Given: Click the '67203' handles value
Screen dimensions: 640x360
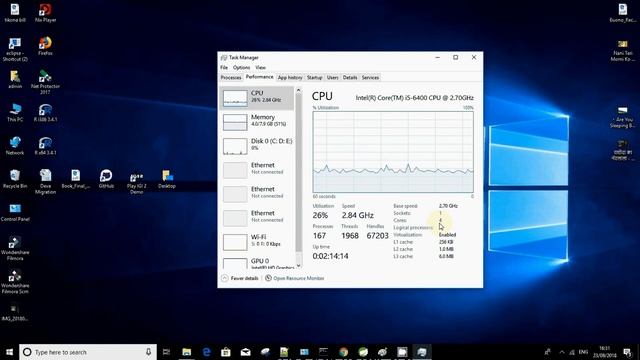Looking at the screenshot, I should (x=378, y=236).
